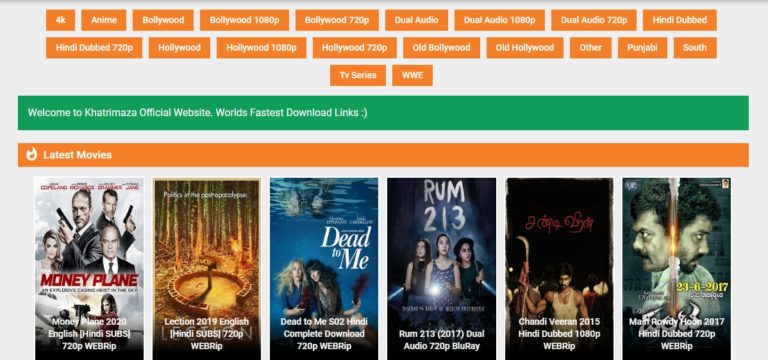This screenshot has width=768, height=360.
Task: Click Dead to Me S02 Hindi title
Action: [x=324, y=334]
